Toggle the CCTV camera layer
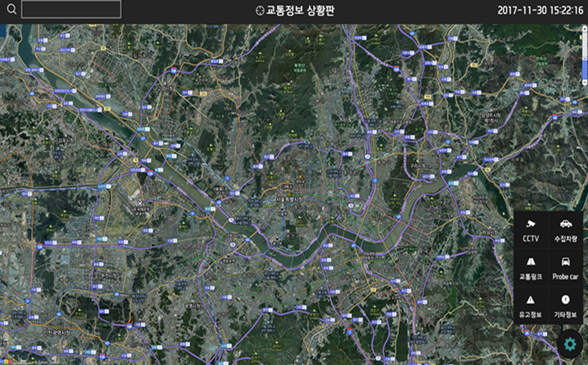 (531, 230)
